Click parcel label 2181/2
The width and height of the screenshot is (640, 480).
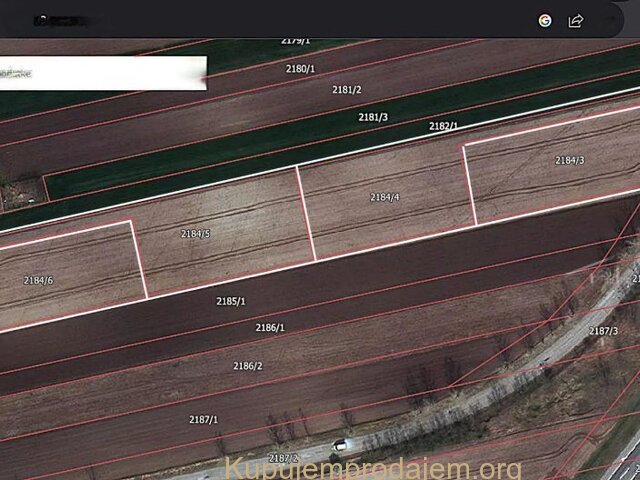pyautogui.click(x=346, y=90)
